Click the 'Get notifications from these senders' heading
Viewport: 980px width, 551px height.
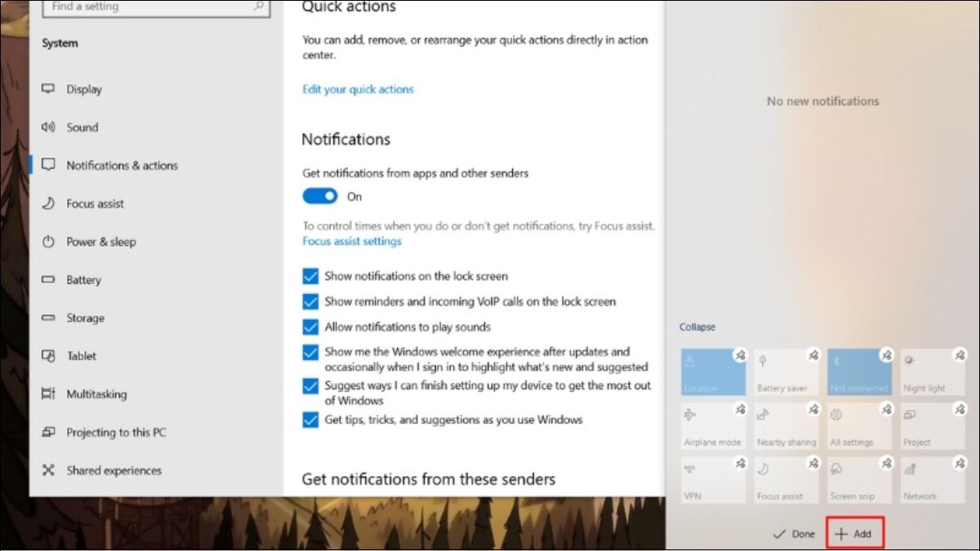(x=429, y=479)
